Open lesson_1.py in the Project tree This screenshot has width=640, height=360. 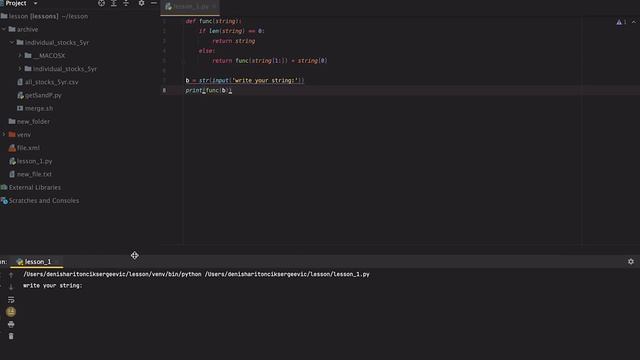[31, 161]
